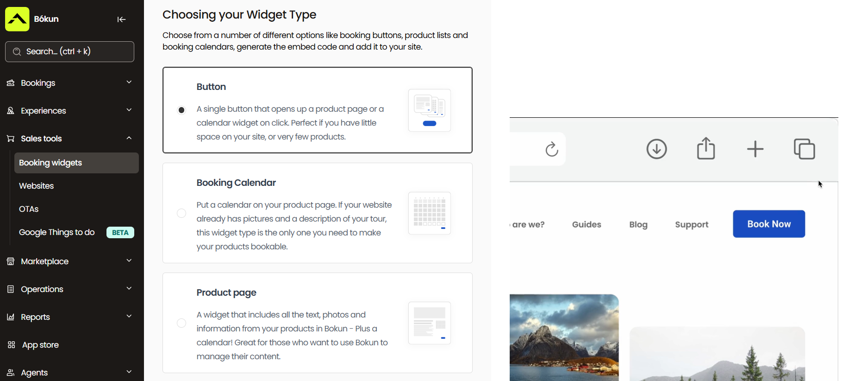The image size is (868, 381).
Task: Click the download icon in the preview toolbar
Action: point(656,149)
